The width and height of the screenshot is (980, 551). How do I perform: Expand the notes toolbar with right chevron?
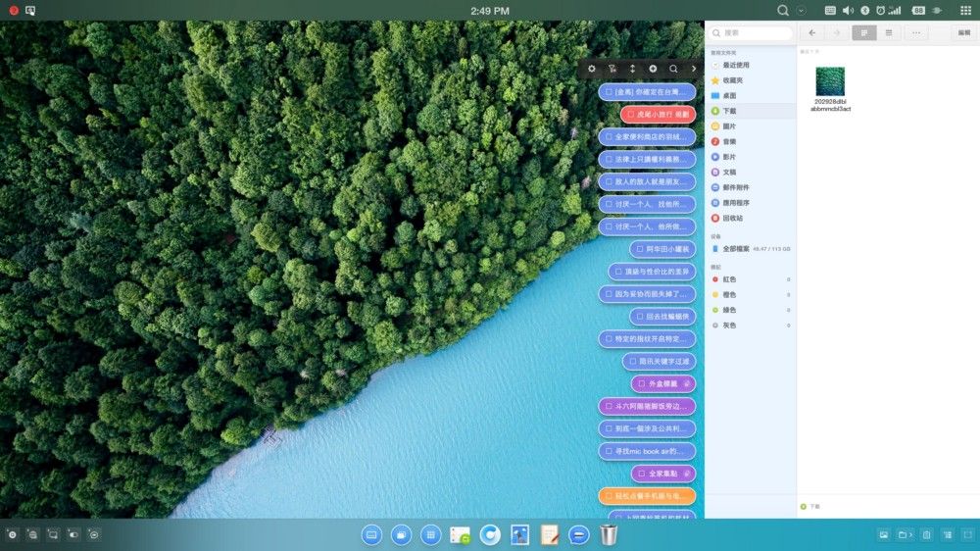(x=694, y=69)
